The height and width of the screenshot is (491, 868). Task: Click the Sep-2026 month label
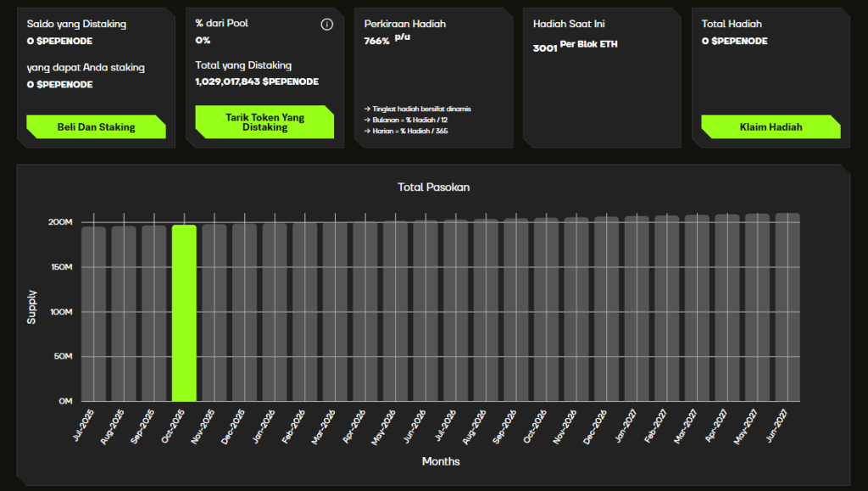tap(504, 427)
